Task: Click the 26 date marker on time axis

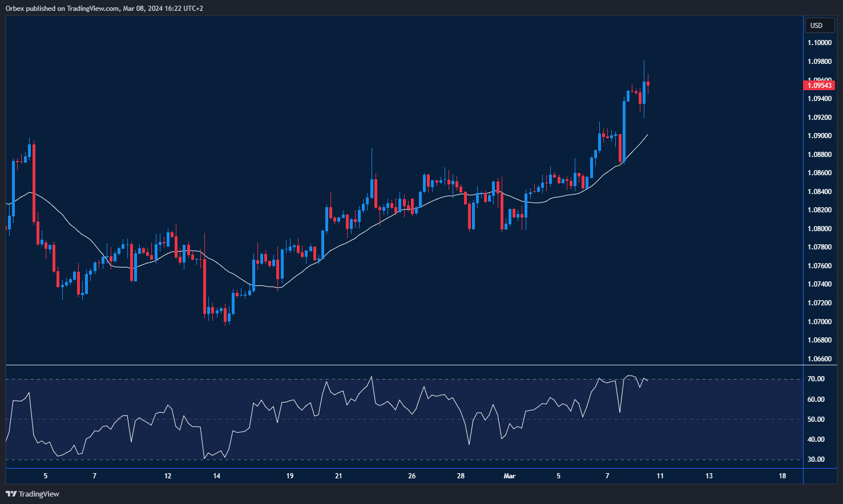Action: tap(412, 476)
